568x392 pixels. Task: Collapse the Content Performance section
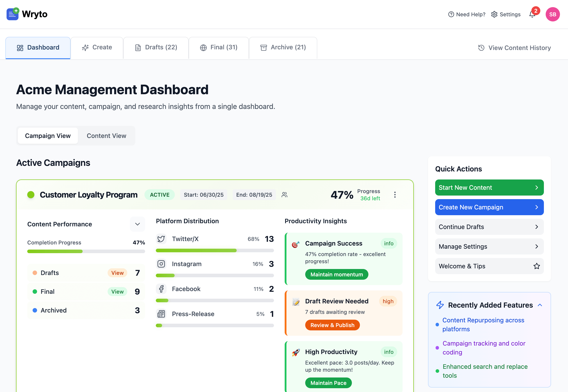pos(137,224)
